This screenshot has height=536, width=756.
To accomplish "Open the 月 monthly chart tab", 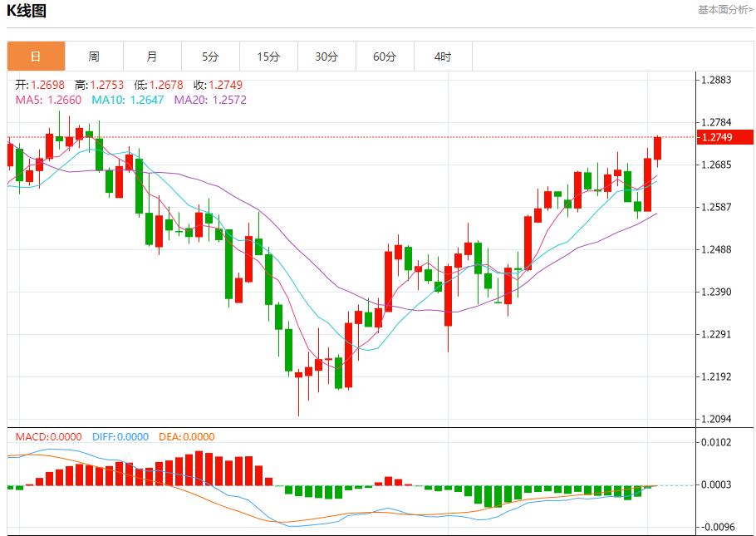I will [x=152, y=57].
